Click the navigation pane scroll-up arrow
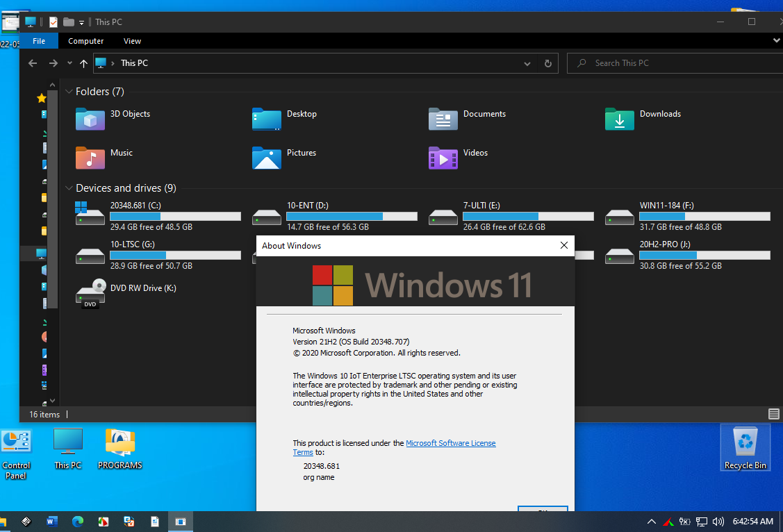The image size is (783, 532). (x=52, y=85)
